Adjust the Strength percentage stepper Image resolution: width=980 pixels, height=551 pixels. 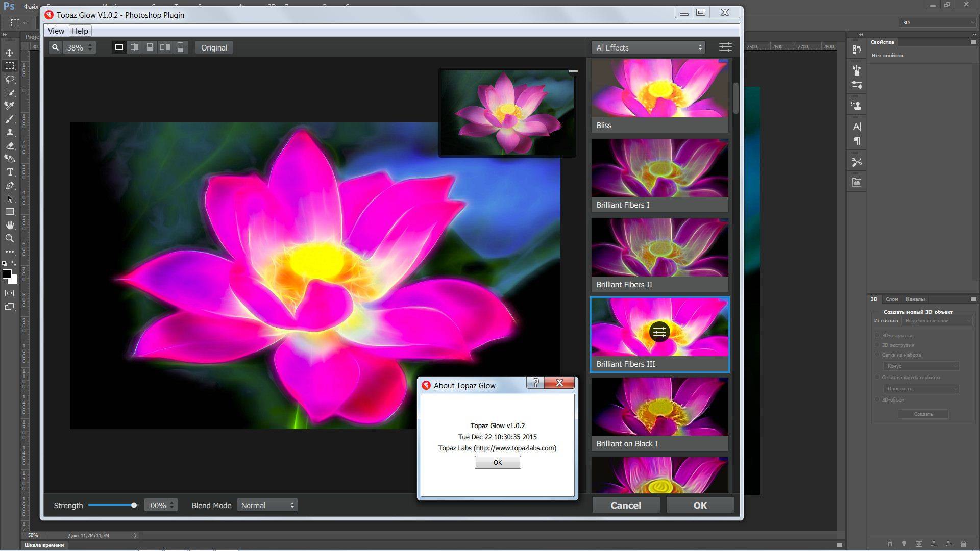click(x=172, y=505)
